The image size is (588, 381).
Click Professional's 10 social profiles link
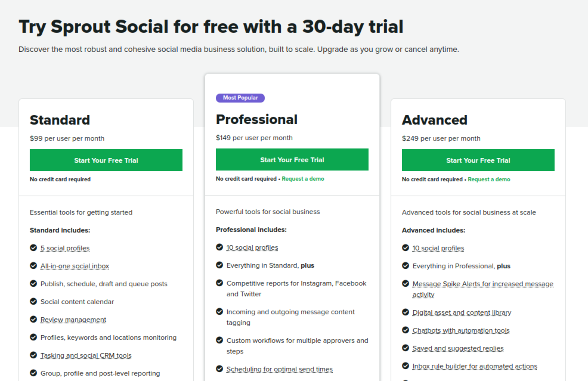pos(252,247)
